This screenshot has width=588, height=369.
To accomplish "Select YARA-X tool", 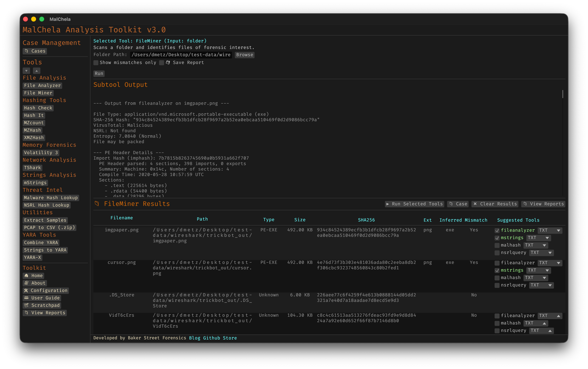I will click(33, 257).
